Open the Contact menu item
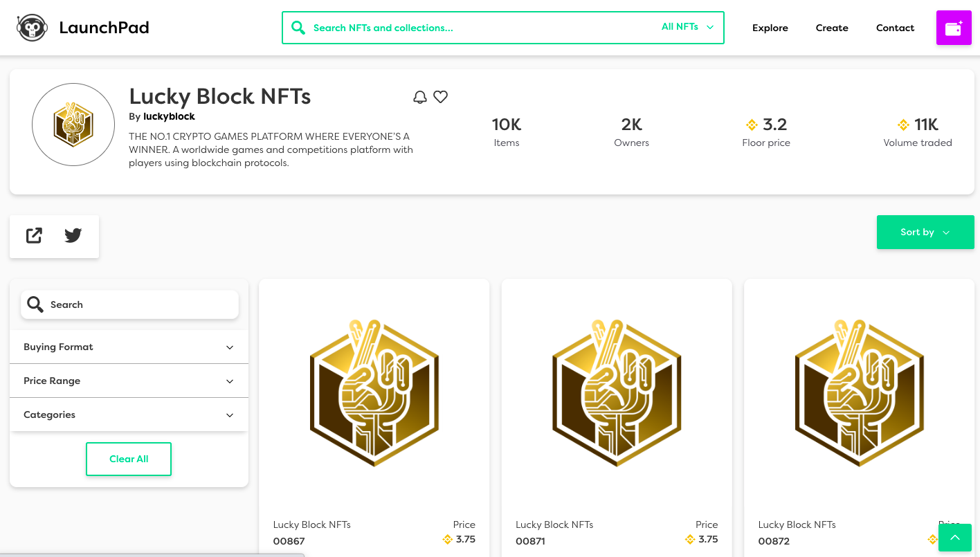Screen dimensions: 980x557 click(x=896, y=28)
